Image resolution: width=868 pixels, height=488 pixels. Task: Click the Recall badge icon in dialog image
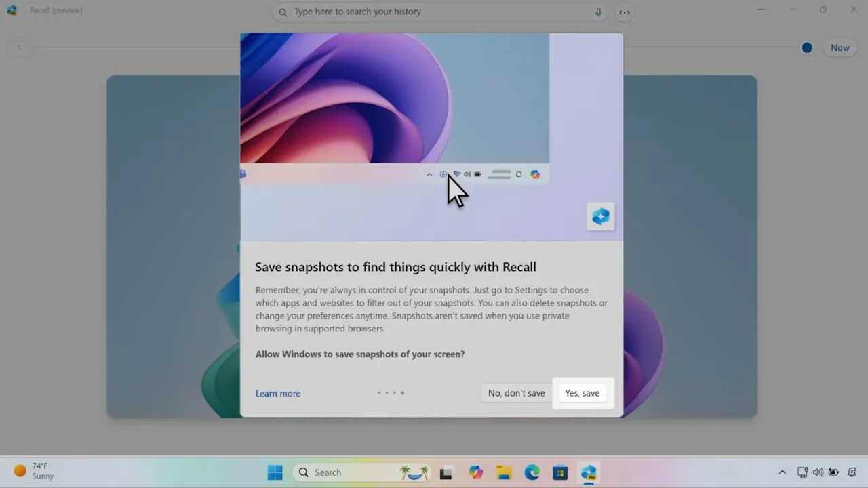point(601,216)
